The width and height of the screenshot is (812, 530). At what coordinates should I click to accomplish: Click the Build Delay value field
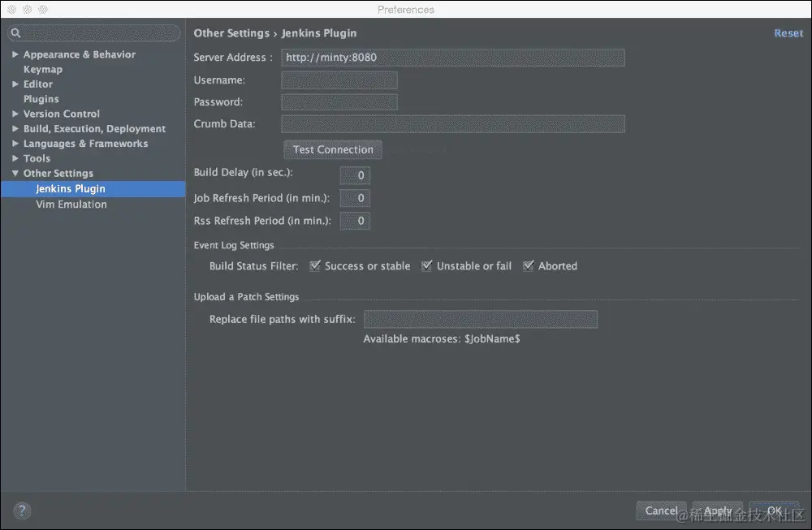click(355, 175)
